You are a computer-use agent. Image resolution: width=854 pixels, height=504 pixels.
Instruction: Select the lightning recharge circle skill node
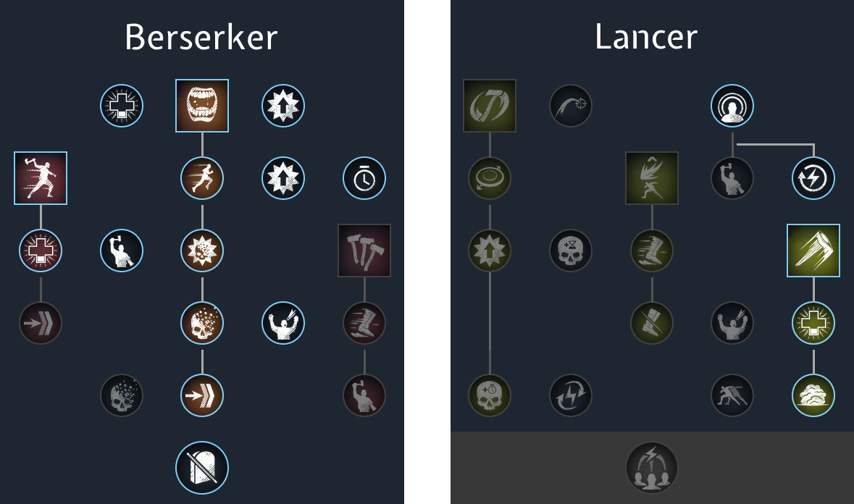coord(813,178)
